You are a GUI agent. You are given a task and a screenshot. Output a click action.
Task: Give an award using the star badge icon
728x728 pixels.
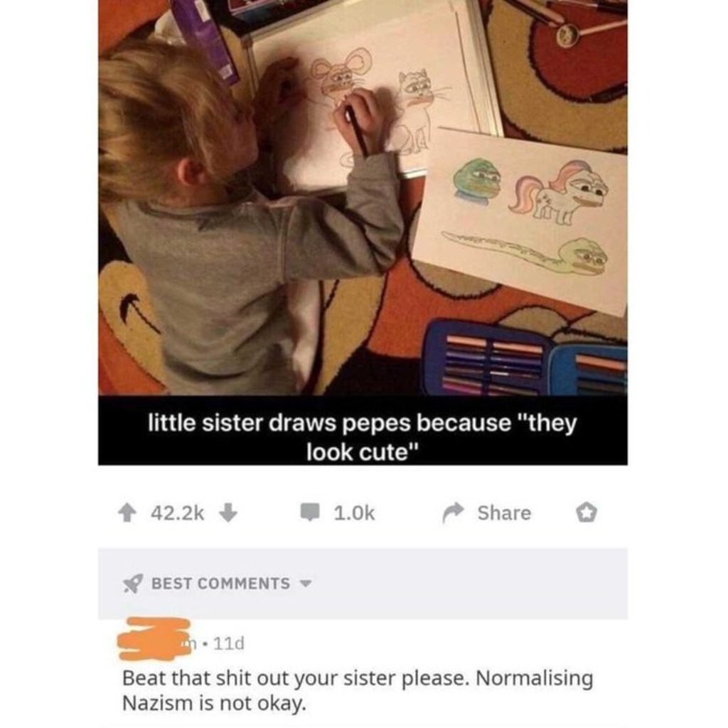click(587, 513)
